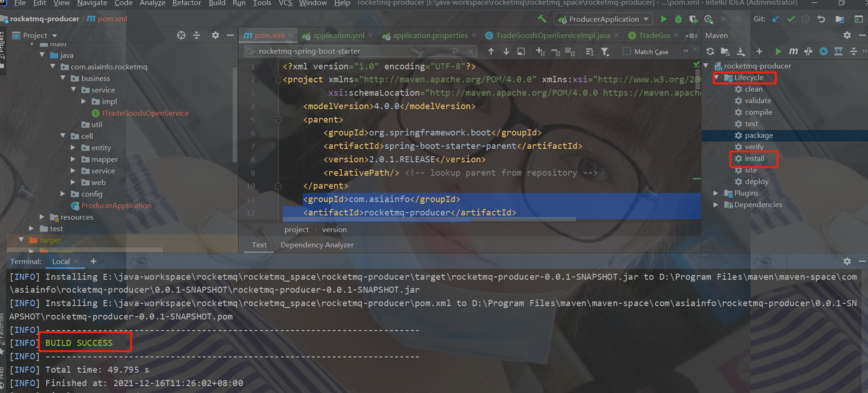Open Maven panel settings gear
The height and width of the screenshot is (393, 868).
point(847,35)
